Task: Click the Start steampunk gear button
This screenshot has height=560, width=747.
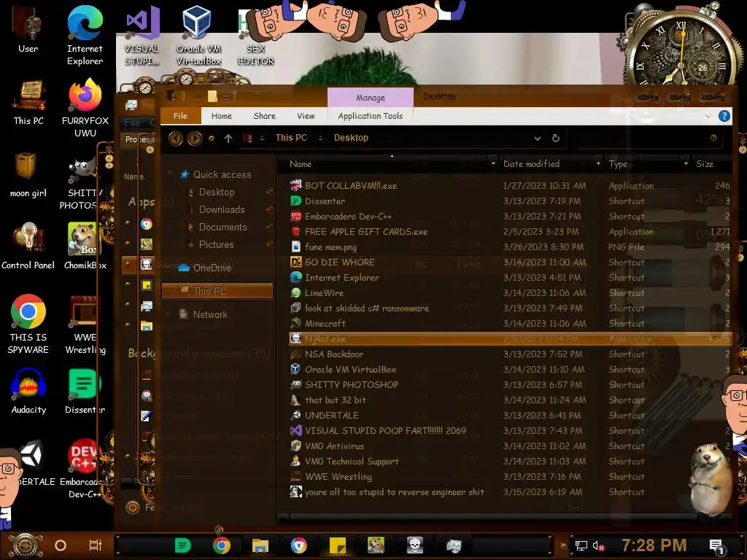Action: pyautogui.click(x=26, y=545)
